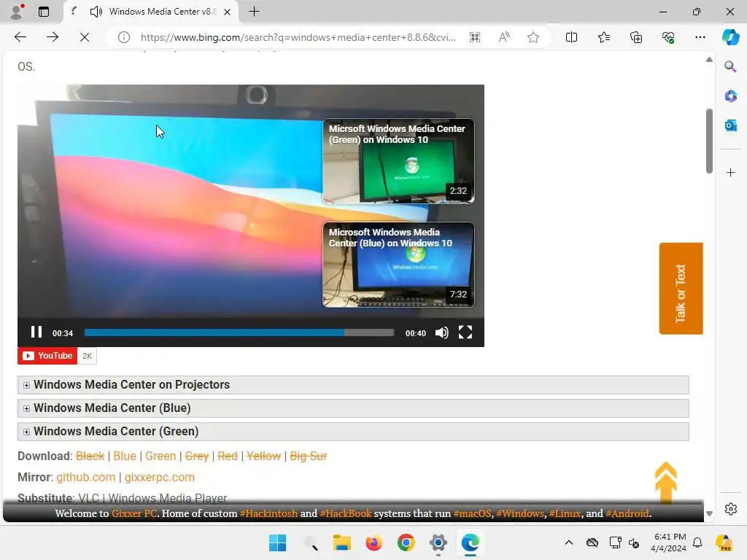This screenshot has width=747, height=560.
Task: Click the orange back-to-top arrow
Action: tap(665, 481)
